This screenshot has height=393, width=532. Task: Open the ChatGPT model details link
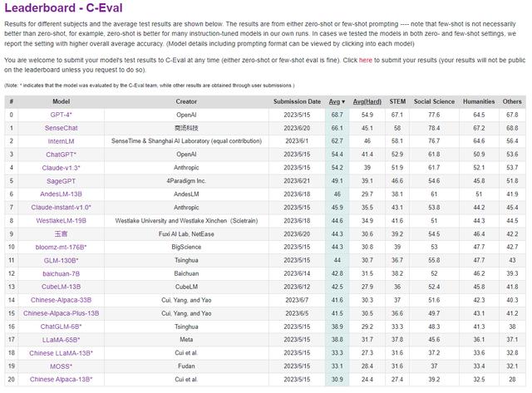[61, 155]
